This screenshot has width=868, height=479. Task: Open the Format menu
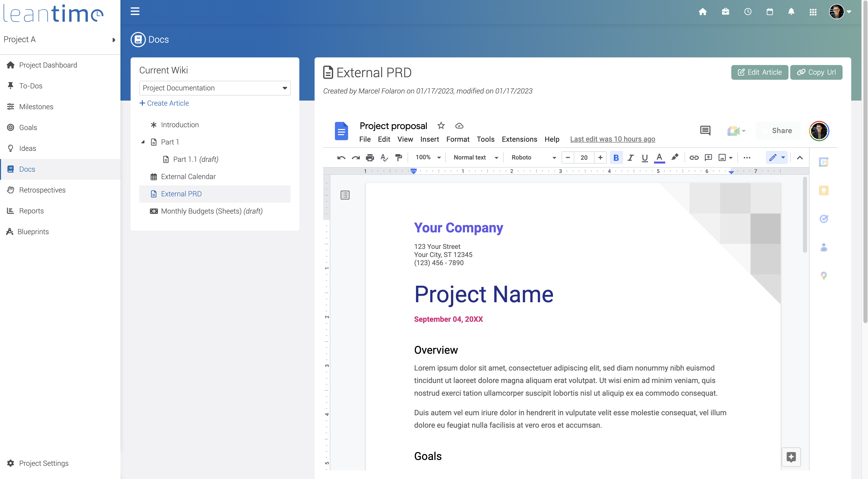pos(458,139)
